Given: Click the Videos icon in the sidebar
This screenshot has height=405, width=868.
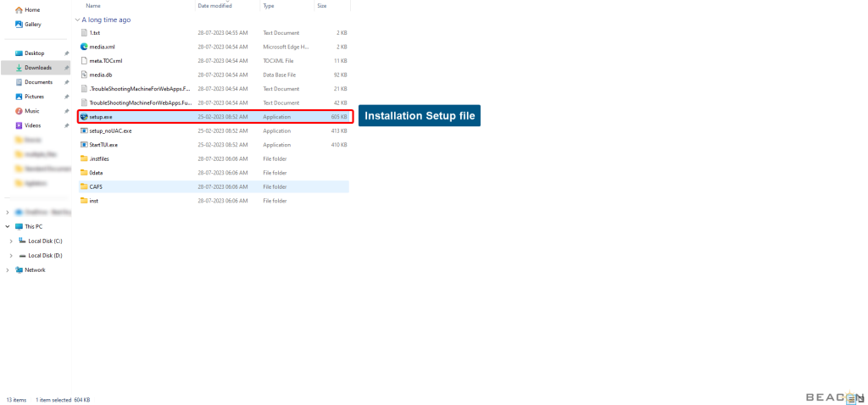Looking at the screenshot, I should (x=19, y=125).
